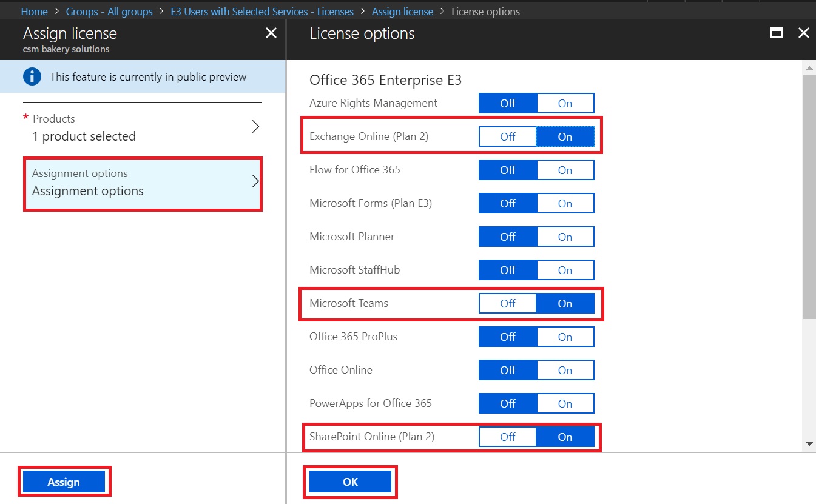The width and height of the screenshot is (816, 504).
Task: Maximize the License options pane
Action: (776, 33)
